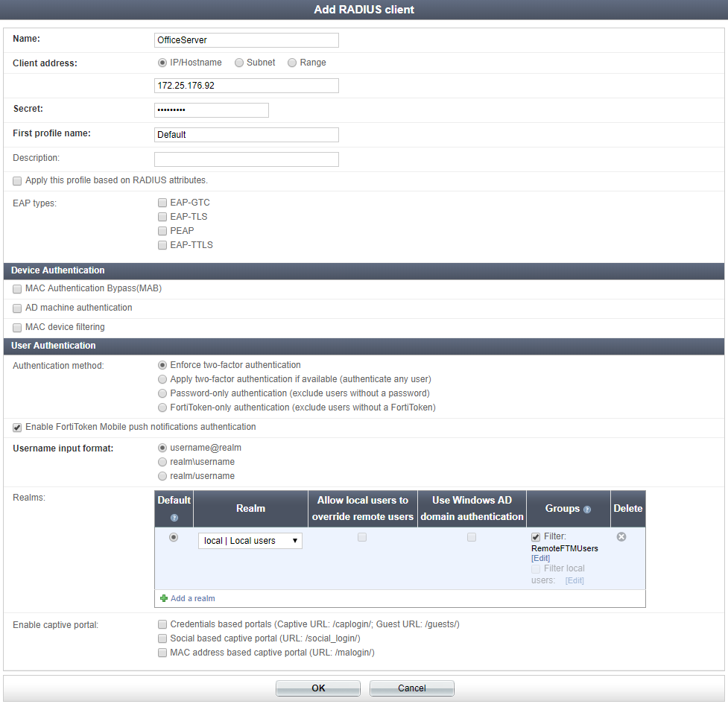The height and width of the screenshot is (704, 728).
Task: Enable the EAP-TLS type
Action: coord(162,217)
